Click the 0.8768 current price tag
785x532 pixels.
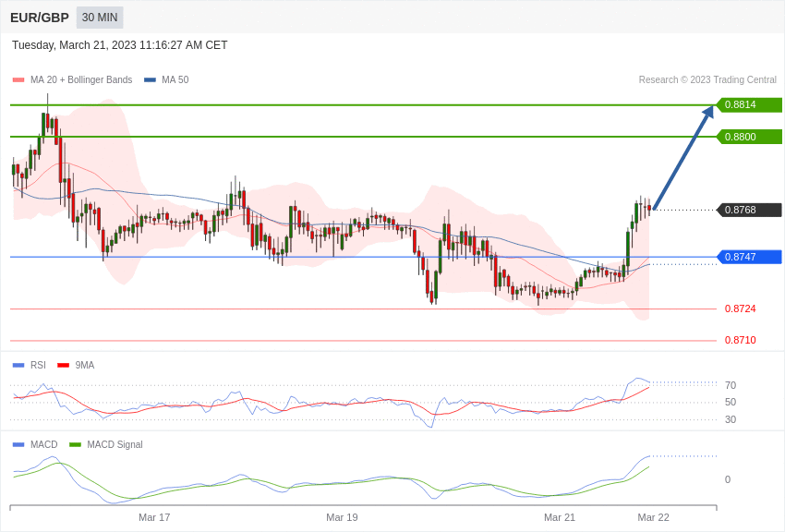click(749, 210)
